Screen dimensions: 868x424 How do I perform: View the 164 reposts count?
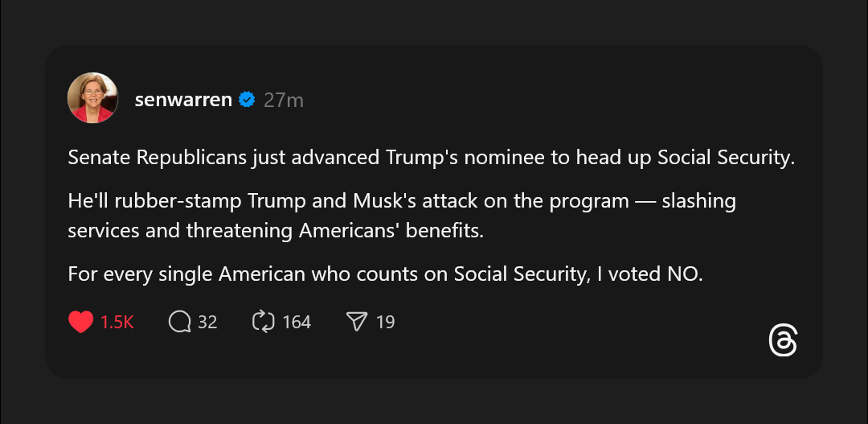click(x=297, y=322)
